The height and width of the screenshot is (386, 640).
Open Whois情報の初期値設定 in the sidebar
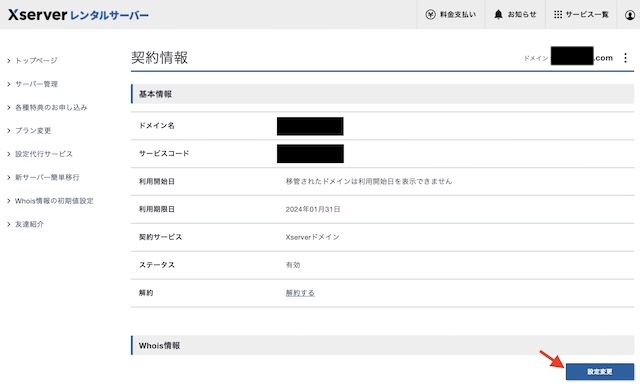[x=54, y=201]
